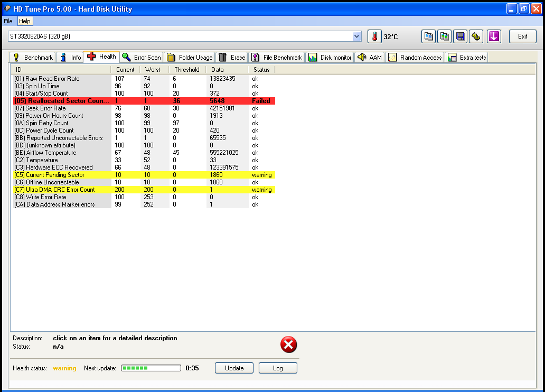Click the copy info to clipboard icon

(x=429, y=36)
